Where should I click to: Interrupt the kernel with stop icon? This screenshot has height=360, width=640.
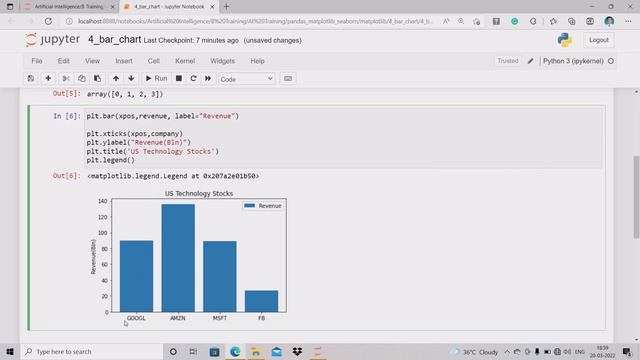[x=179, y=78]
